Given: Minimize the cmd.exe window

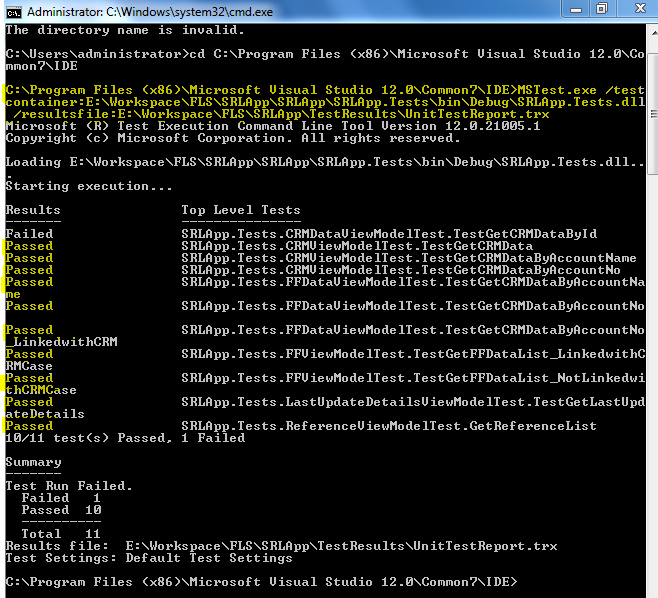Looking at the screenshot, I should (x=576, y=8).
